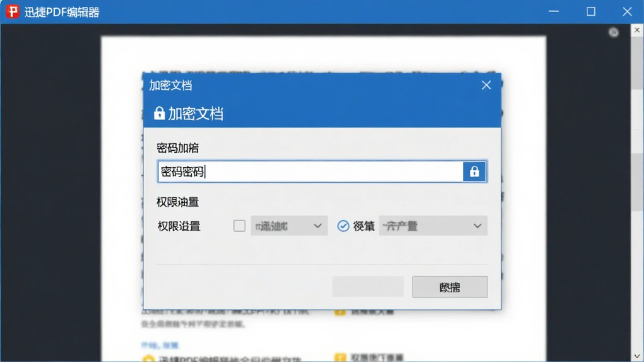Maximize the 迅捷PDF编辑器 window

[x=591, y=11]
